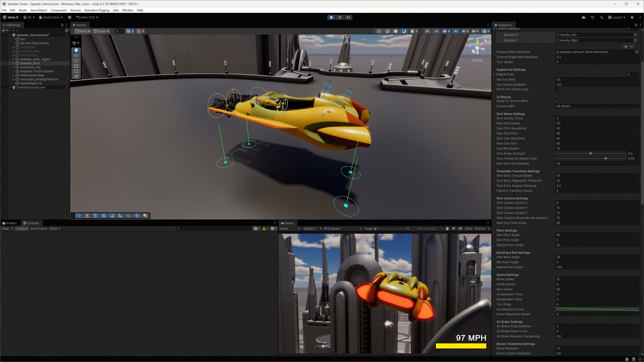
Task: Open the Layout dropdown
Action: tap(617, 17)
